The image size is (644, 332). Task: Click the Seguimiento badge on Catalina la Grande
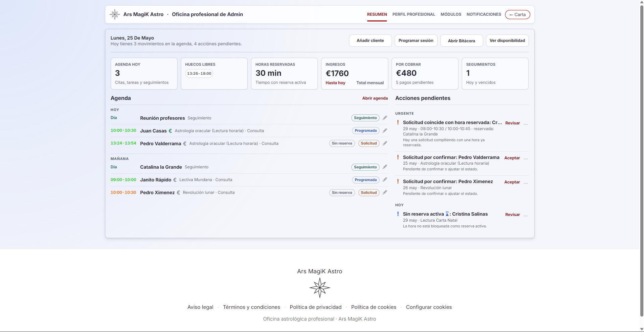click(x=365, y=167)
